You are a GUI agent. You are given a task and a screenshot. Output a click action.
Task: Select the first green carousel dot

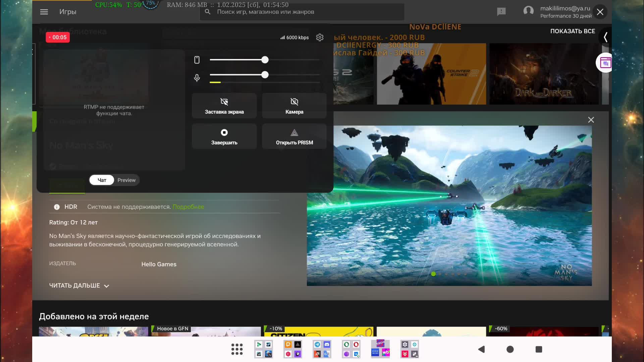click(x=433, y=274)
